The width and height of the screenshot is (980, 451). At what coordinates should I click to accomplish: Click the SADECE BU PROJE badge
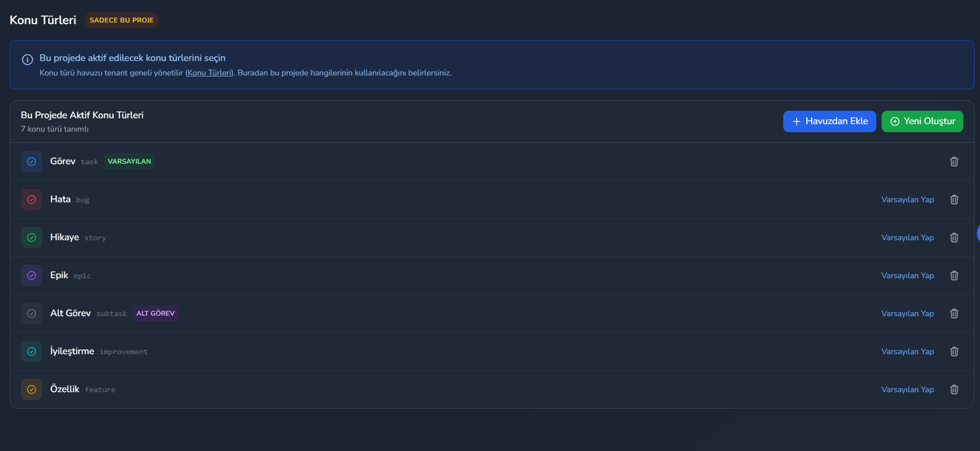coord(122,20)
